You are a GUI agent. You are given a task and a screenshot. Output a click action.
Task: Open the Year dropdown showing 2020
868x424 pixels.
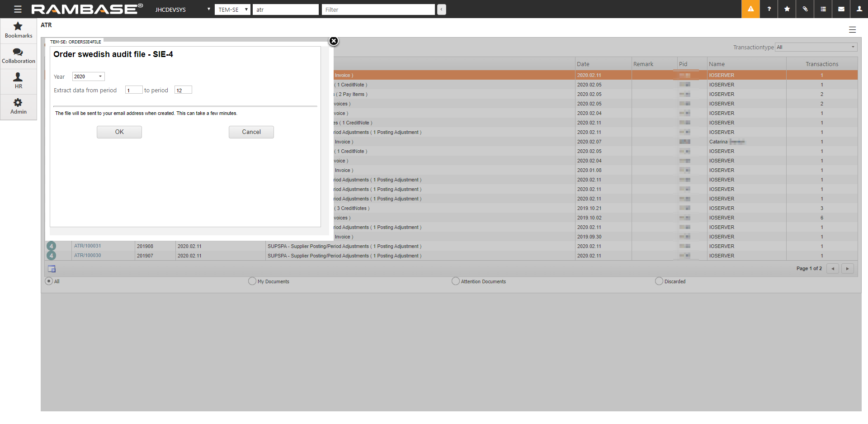click(x=89, y=76)
